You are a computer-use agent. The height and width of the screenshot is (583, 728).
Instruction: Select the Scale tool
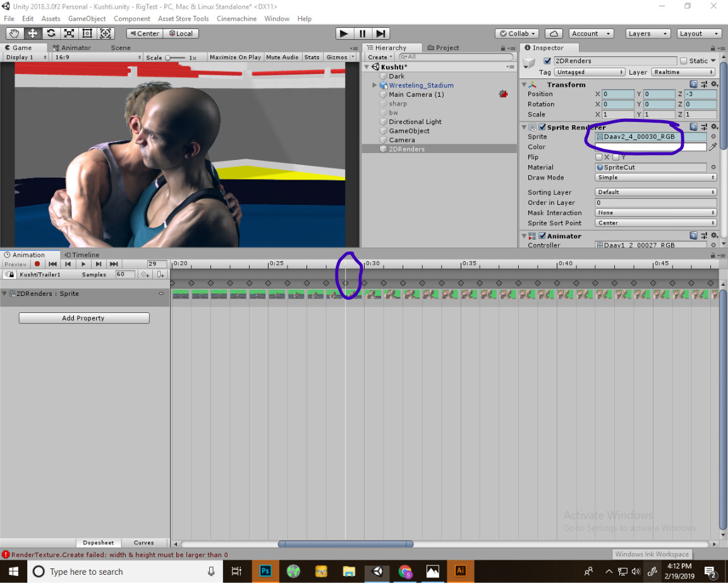tap(70, 33)
